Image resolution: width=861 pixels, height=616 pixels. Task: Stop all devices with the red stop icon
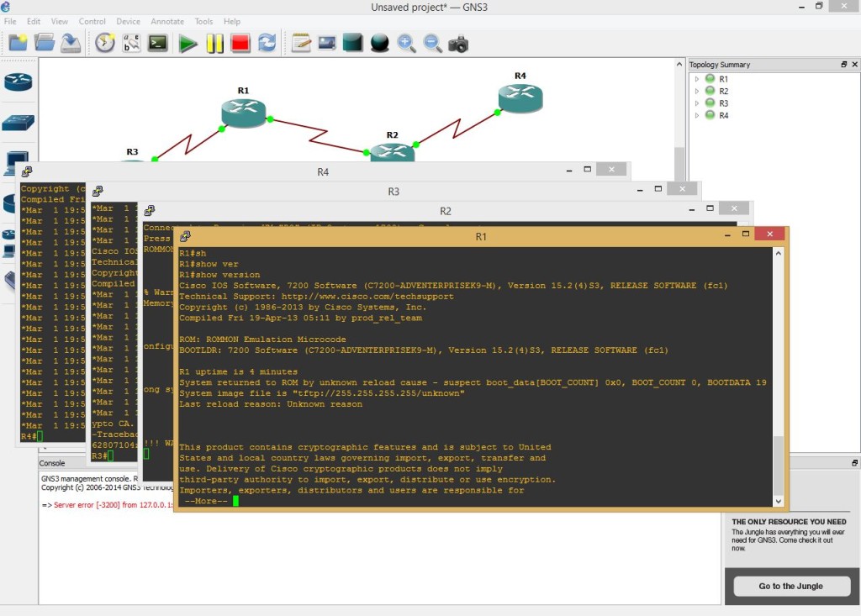[x=240, y=42]
